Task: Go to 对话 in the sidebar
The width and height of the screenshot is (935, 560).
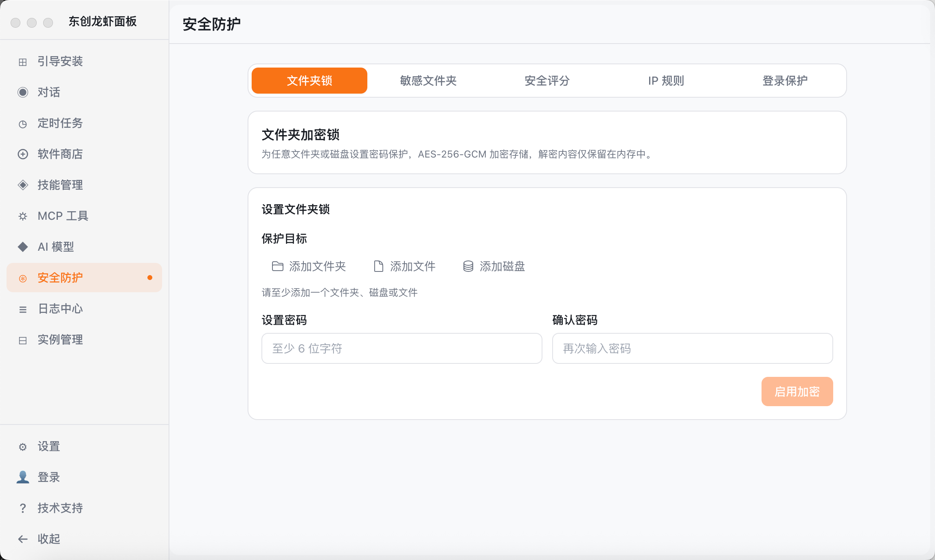Action: [x=84, y=92]
